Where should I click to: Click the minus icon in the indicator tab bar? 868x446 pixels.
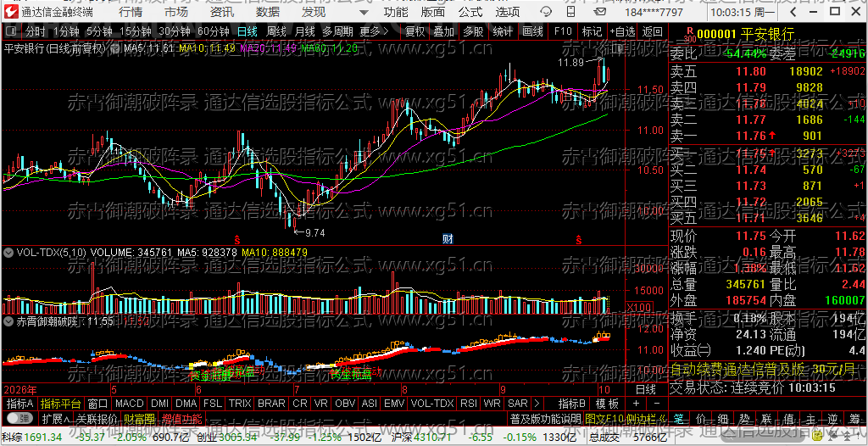click(x=656, y=404)
